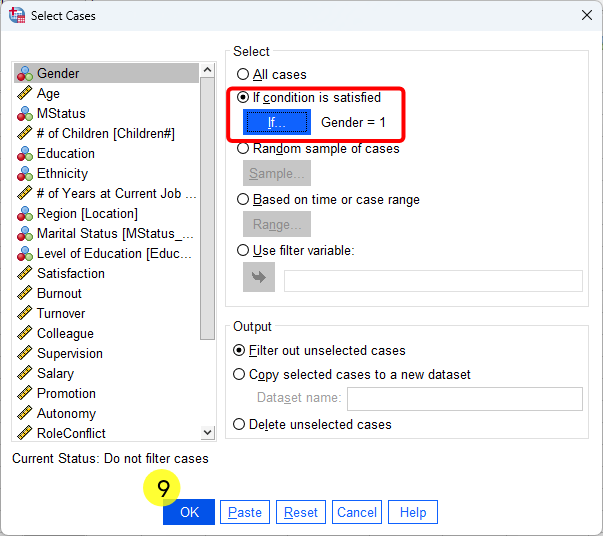
Task: Click the nominal icon beside Gender
Action: pos(25,73)
